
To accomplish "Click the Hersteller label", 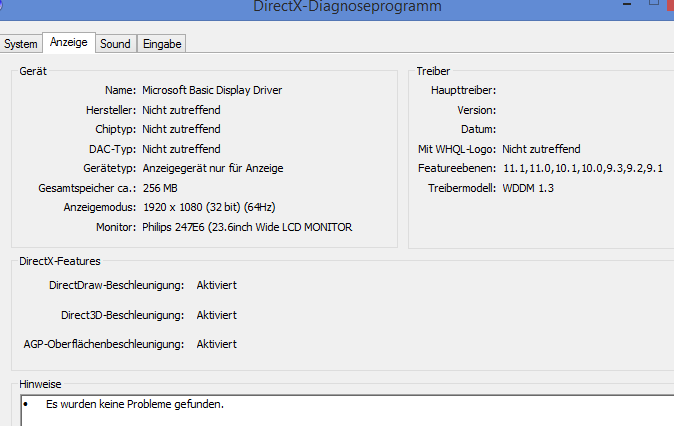I will 111,110.
